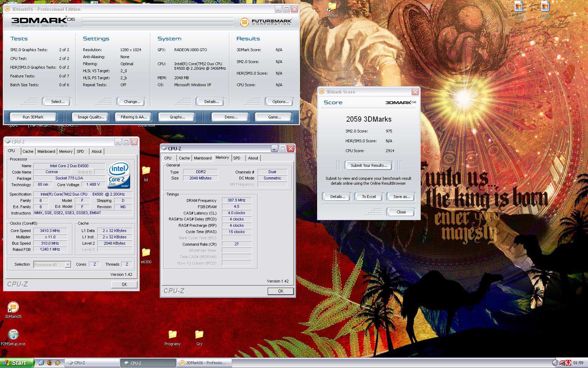Image resolution: width=588 pixels, height=368 pixels.
Task: Open the Graphs button
Action: [177, 117]
